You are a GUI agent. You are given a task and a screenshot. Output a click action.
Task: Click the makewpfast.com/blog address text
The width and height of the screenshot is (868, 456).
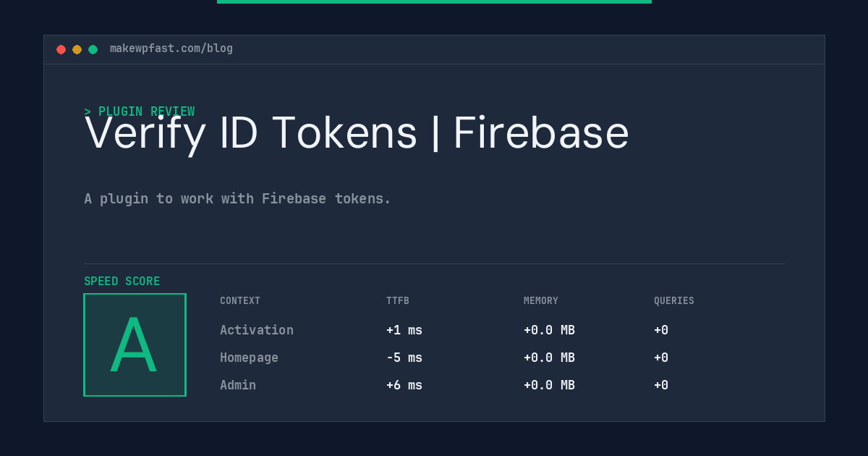click(171, 48)
